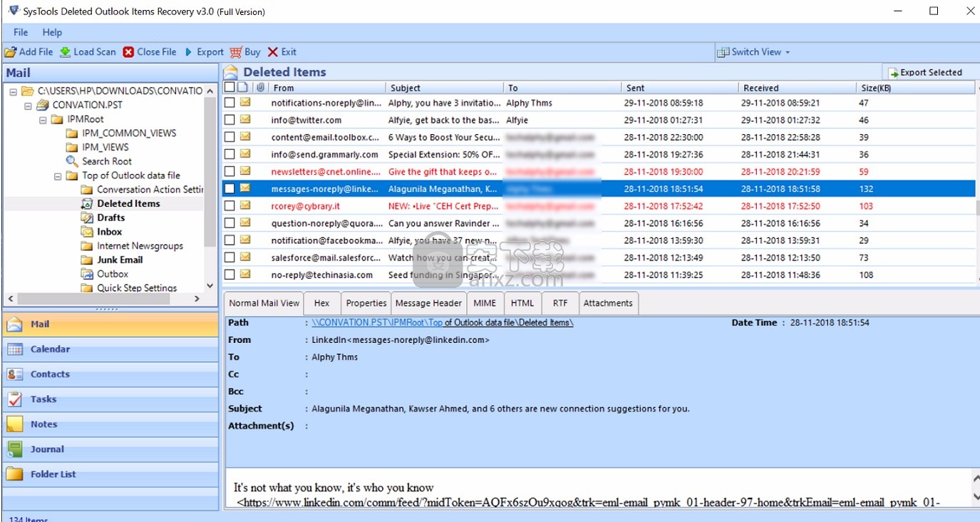The width and height of the screenshot is (980, 522).
Task: Click the Exit red X icon
Action: pyautogui.click(x=273, y=52)
